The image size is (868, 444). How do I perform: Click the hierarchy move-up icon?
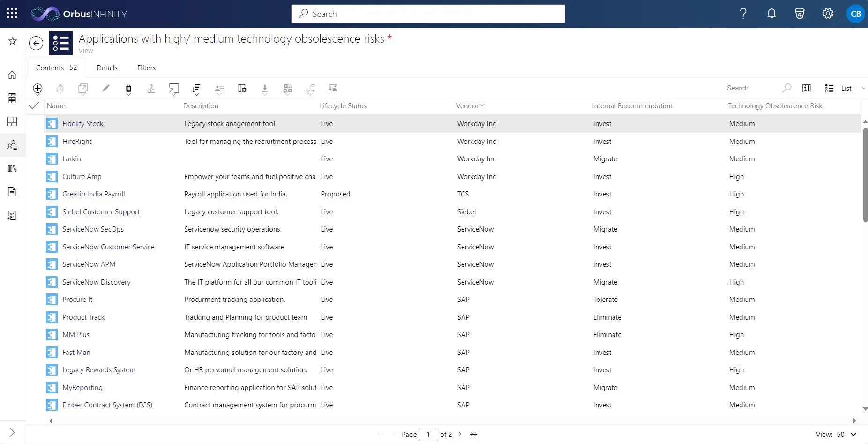151,88
